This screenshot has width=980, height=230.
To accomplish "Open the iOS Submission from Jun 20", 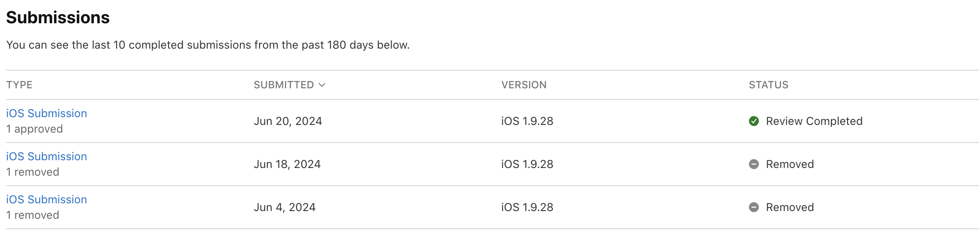I will (46, 113).
